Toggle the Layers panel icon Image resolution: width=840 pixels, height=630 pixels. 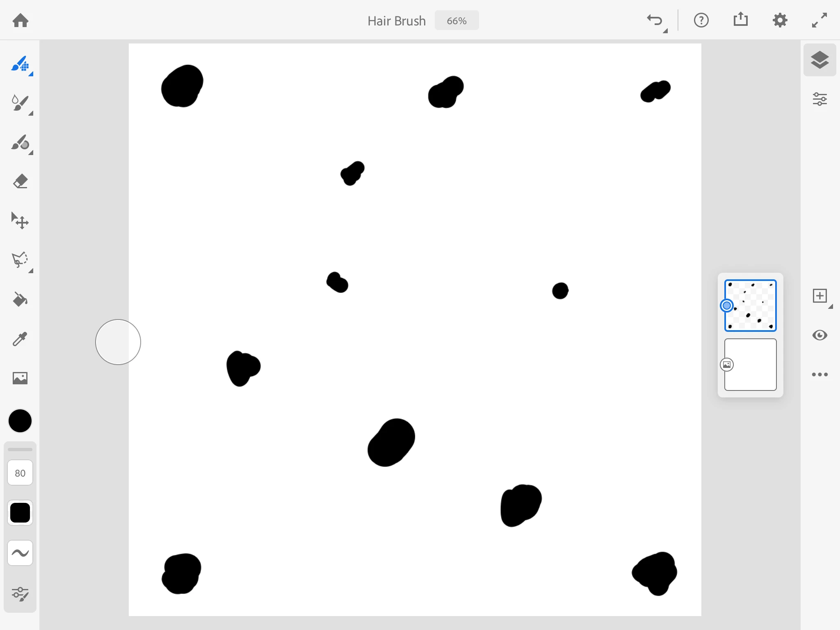pos(819,60)
